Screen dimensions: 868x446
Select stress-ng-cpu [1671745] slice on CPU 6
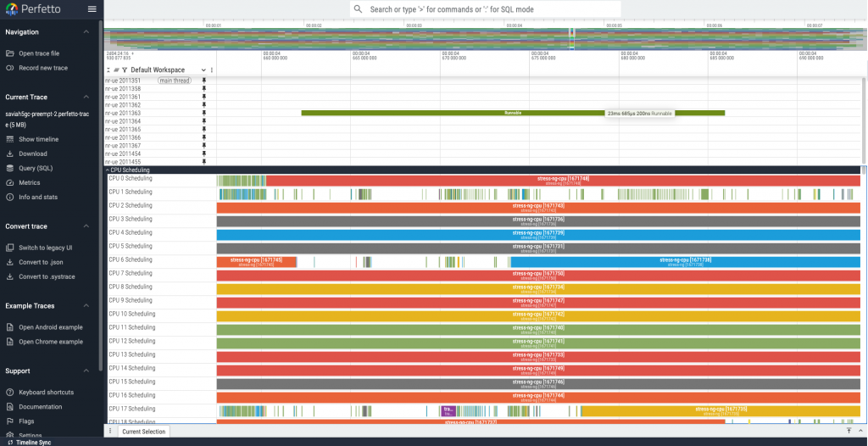click(x=256, y=262)
